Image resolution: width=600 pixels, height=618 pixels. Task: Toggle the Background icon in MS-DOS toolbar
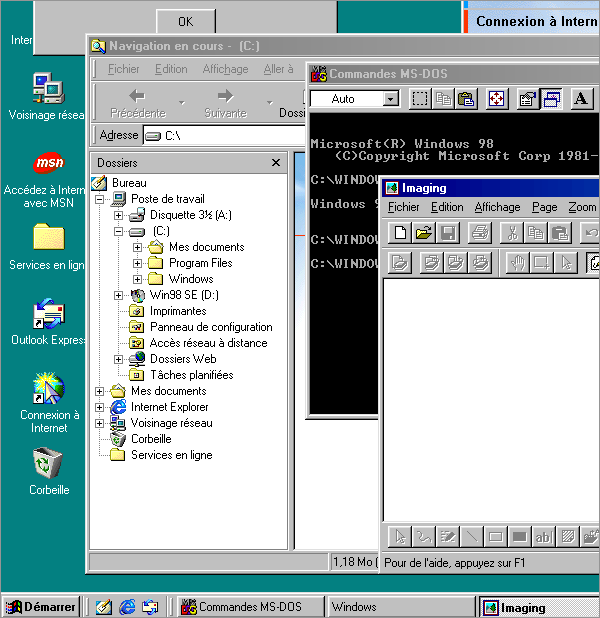tap(551, 99)
